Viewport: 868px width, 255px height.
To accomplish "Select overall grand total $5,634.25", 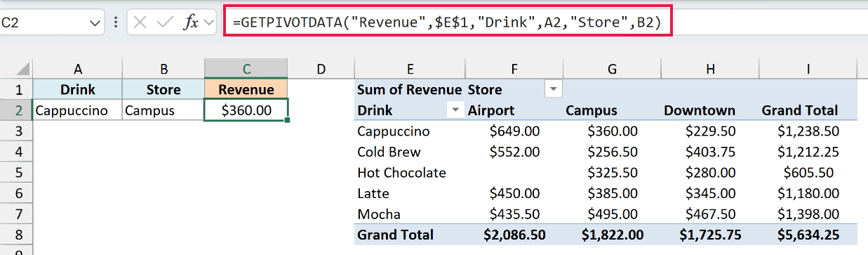I will (808, 235).
